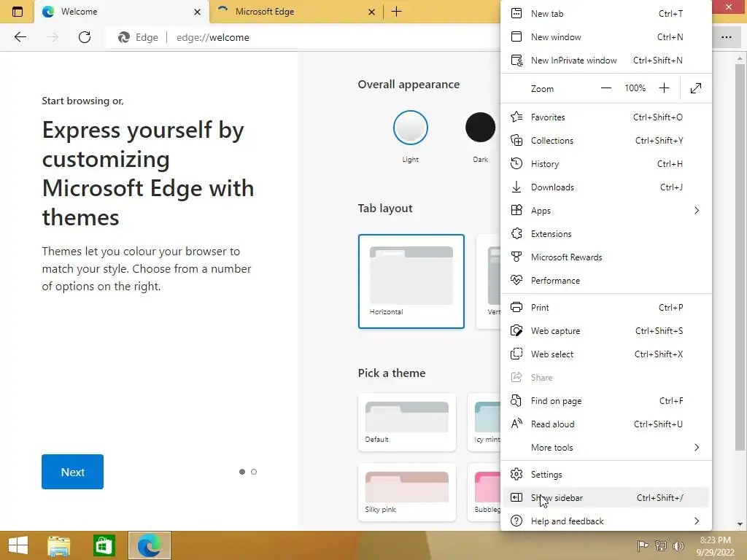747x560 pixels.
Task: Open Action Center flag tray icon
Action: coord(643,545)
